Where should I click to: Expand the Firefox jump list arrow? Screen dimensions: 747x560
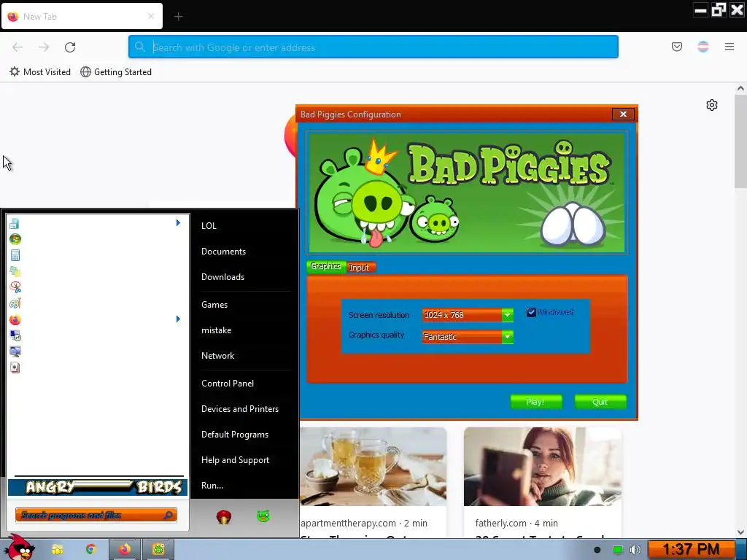[x=178, y=319]
